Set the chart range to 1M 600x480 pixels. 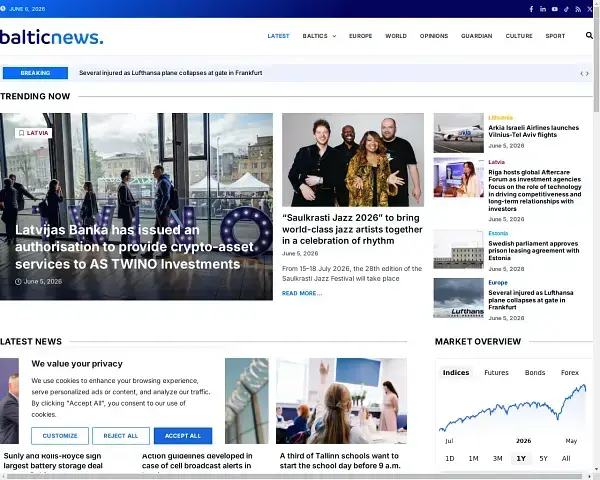coord(473,458)
